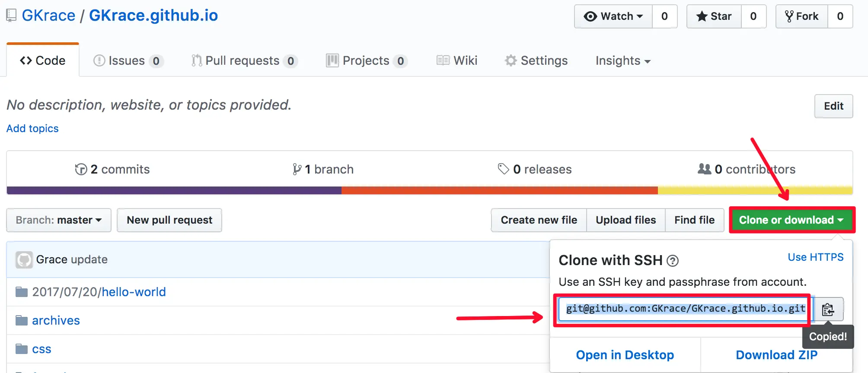Expand the Branch: master selector

click(x=59, y=220)
